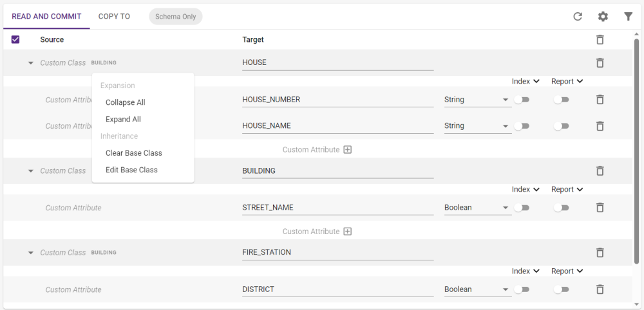Collapse the FIRE_STATION custom class
Screen dimensions: 644x310
pos(30,253)
